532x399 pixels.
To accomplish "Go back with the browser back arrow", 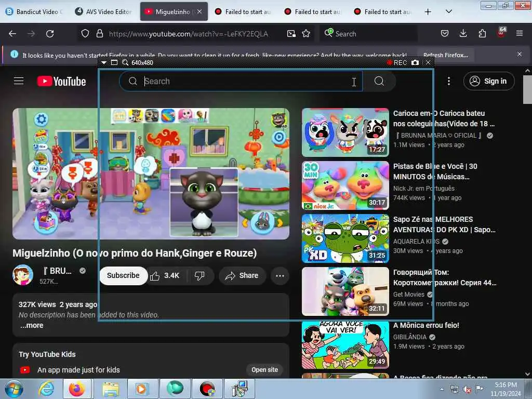I will point(12,34).
